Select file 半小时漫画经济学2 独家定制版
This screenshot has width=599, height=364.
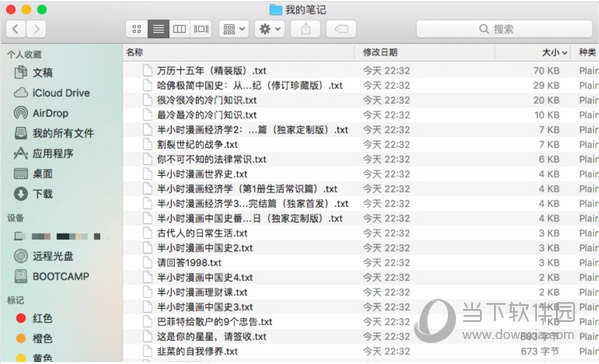[x=252, y=130]
